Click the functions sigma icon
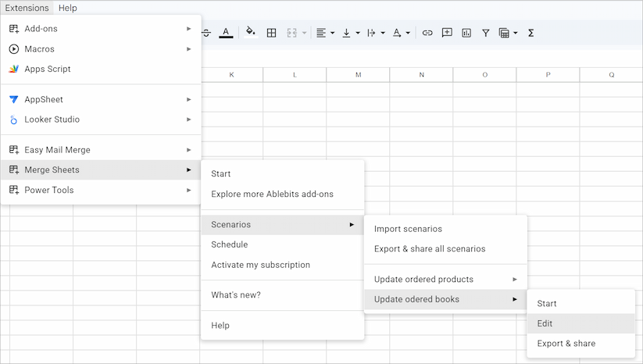643x364 pixels. (530, 33)
